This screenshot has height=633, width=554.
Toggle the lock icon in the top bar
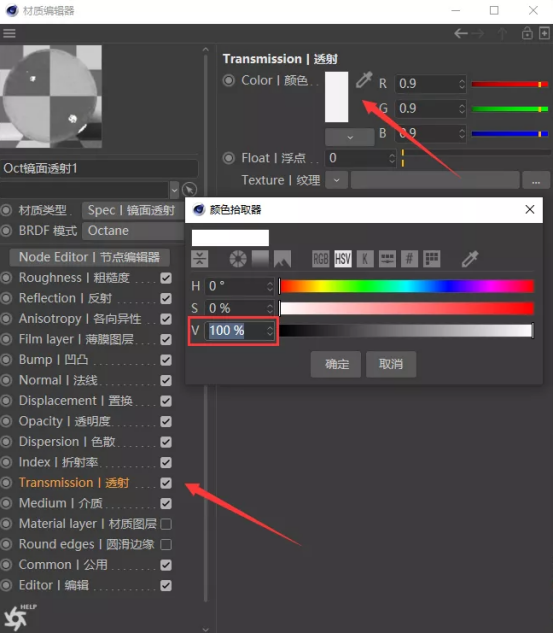527,33
